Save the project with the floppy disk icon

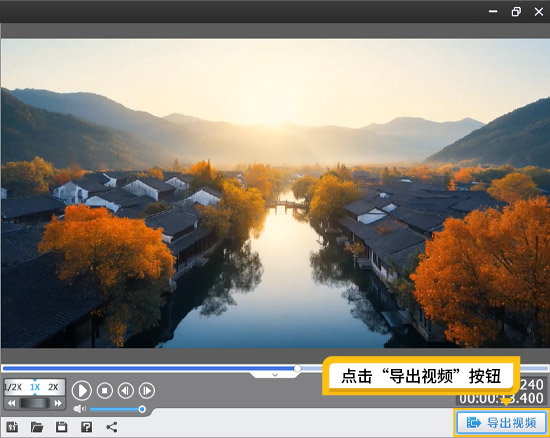(61, 427)
